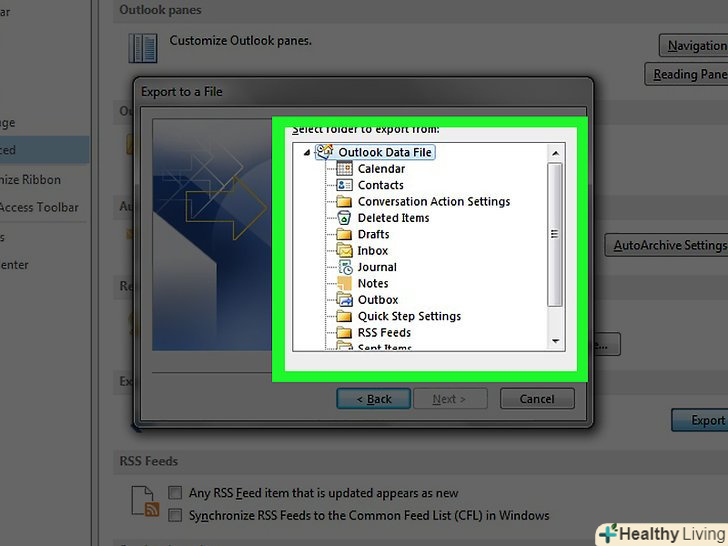Click the Drafts folder icon
This screenshot has width=728, height=546.
pos(344,234)
